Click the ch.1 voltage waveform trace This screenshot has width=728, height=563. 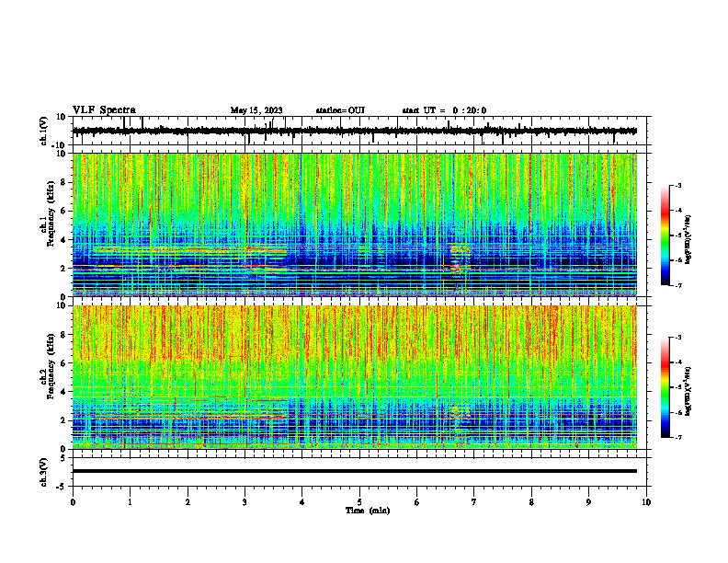pos(355,131)
